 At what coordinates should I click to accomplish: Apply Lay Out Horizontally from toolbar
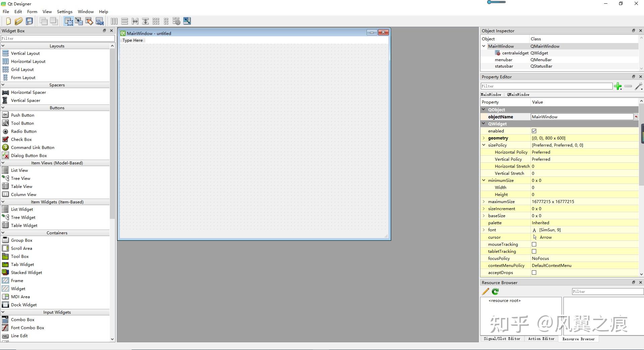[x=114, y=21]
